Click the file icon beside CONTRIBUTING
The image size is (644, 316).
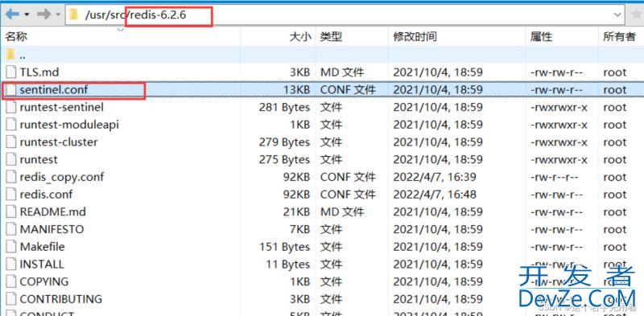(x=11, y=299)
